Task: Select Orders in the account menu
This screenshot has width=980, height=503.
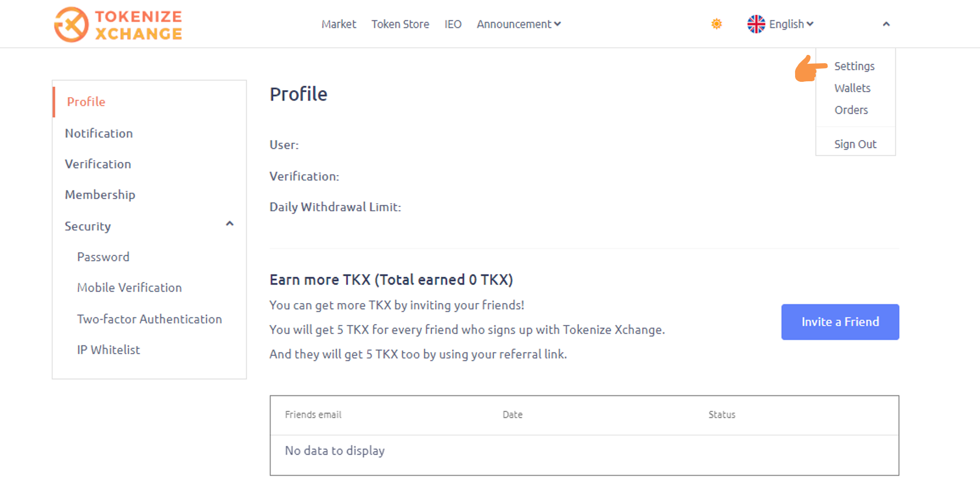Action: 851,110
